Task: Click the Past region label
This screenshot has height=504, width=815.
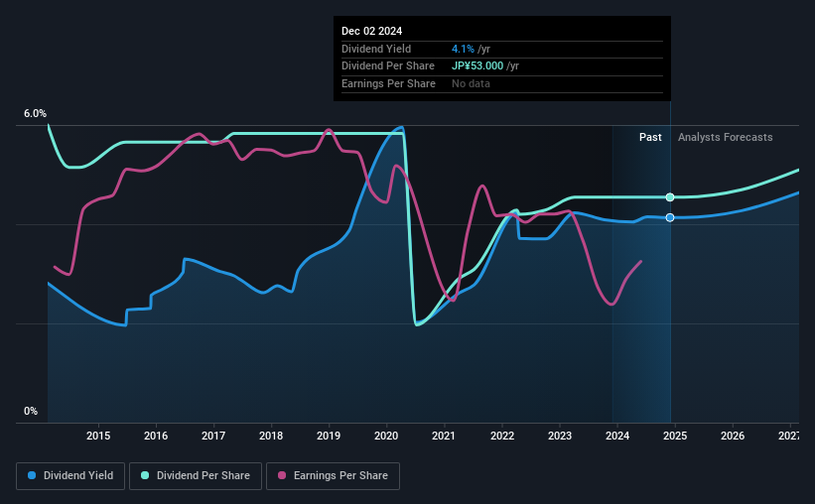Action: tap(650, 137)
